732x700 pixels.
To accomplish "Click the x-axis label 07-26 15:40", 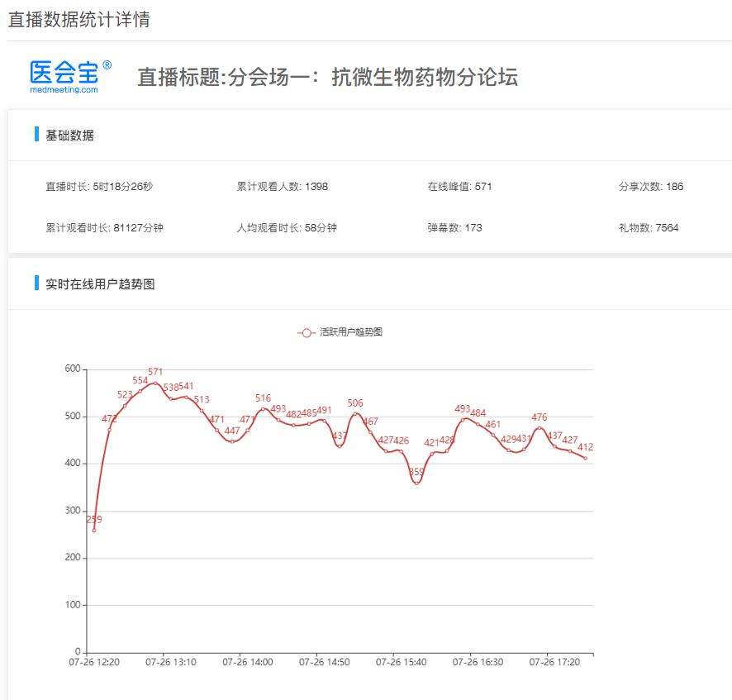I will 401,662.
